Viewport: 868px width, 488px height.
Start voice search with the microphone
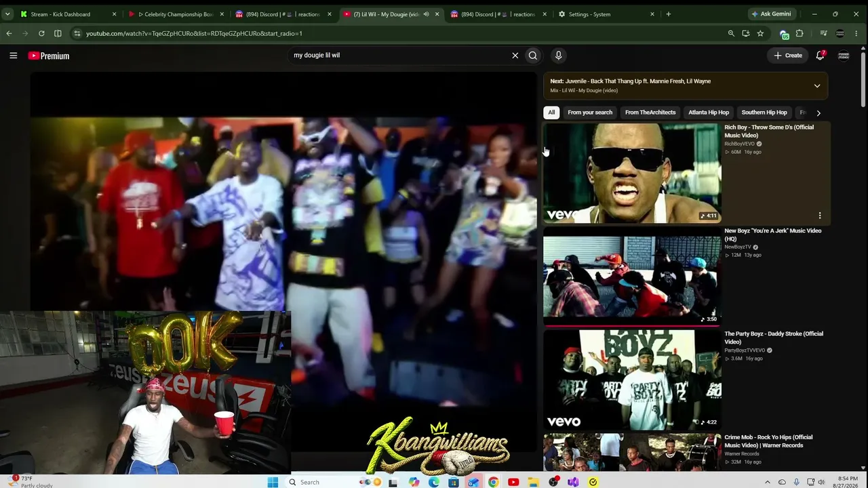click(558, 56)
